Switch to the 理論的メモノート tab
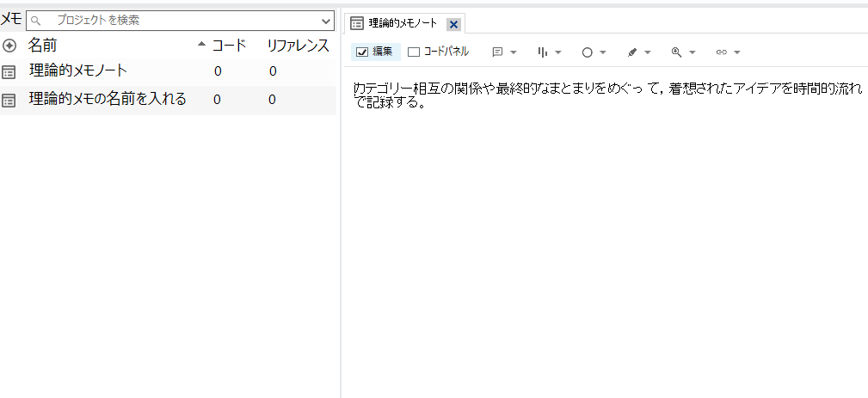This screenshot has width=868, height=398. tap(403, 23)
